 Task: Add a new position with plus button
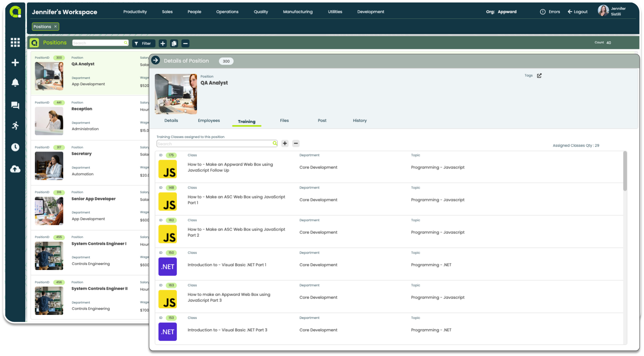[x=163, y=43]
